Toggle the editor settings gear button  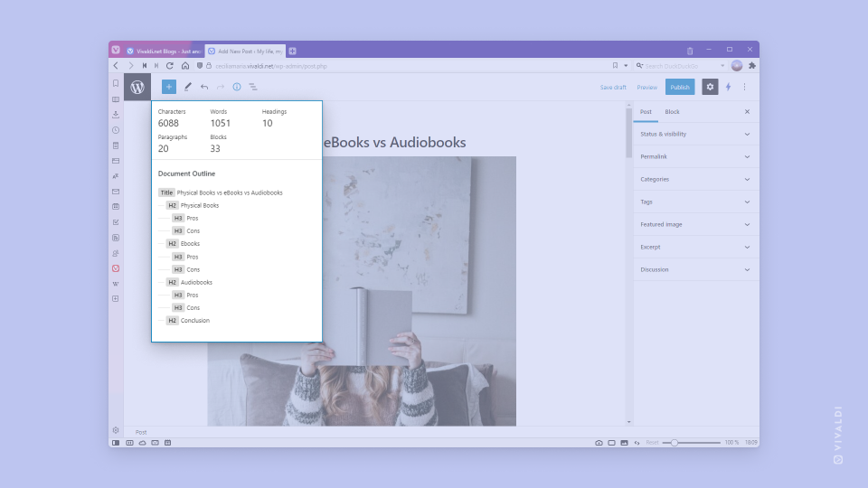pos(710,87)
